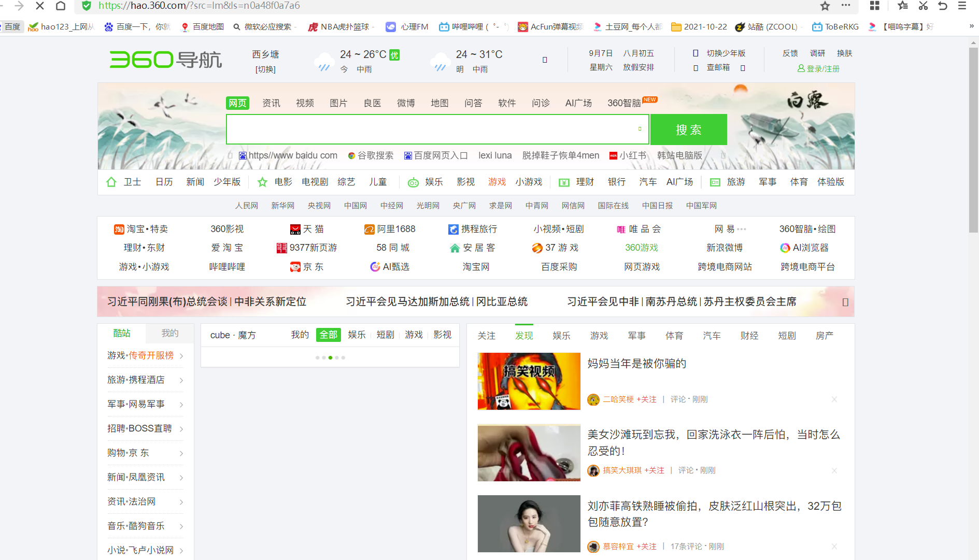Select the 视频 search category
979x560 pixels.
(304, 103)
